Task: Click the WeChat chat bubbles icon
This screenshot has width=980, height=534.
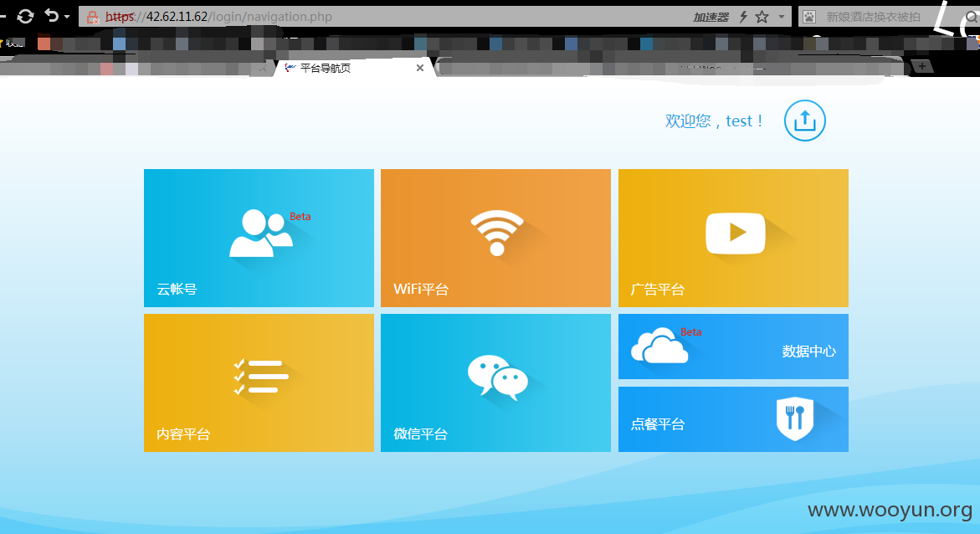Action: point(497,377)
